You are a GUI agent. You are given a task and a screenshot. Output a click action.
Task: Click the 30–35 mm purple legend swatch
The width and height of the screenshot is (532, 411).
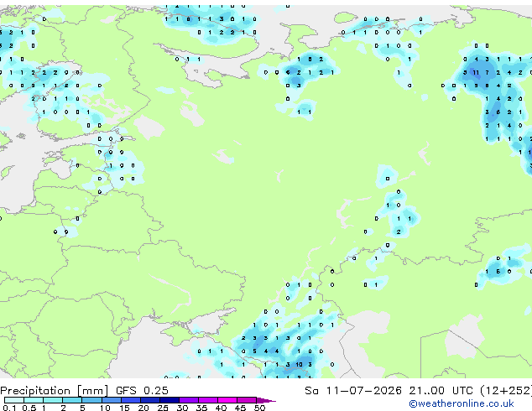click(189, 400)
